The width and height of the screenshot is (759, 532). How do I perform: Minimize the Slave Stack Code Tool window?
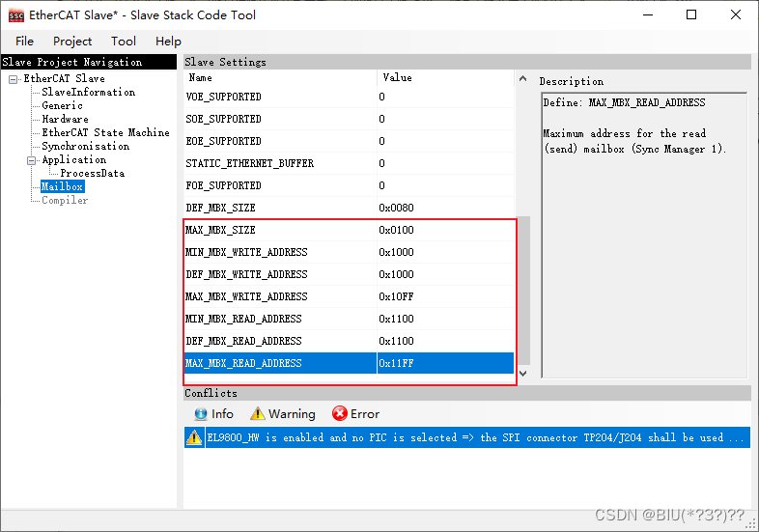(648, 15)
